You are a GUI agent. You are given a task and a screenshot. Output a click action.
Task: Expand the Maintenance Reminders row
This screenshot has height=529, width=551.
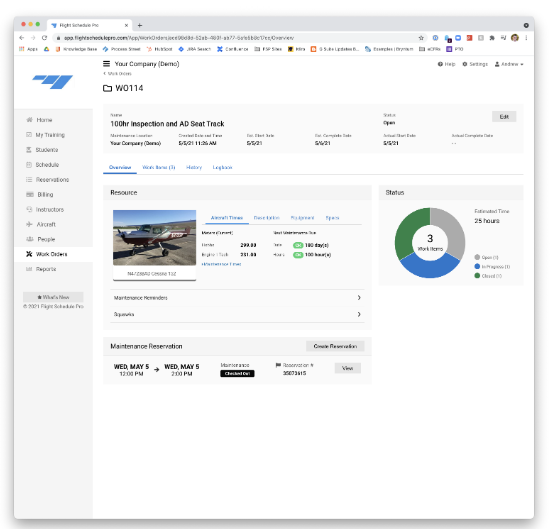237,298
